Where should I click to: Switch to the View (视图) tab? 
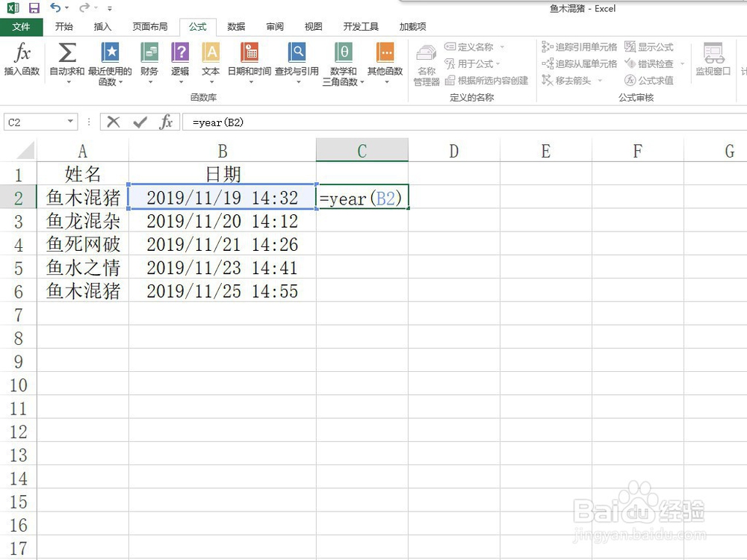pos(314,27)
